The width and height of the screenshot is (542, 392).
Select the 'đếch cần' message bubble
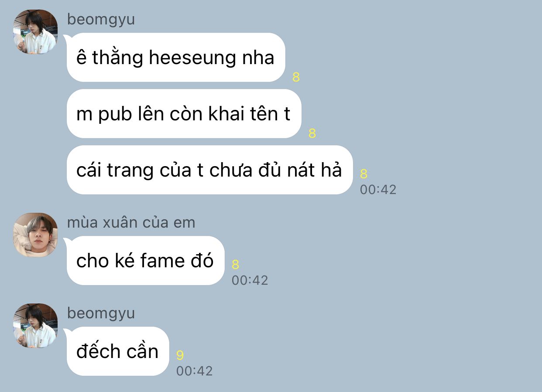click(117, 351)
